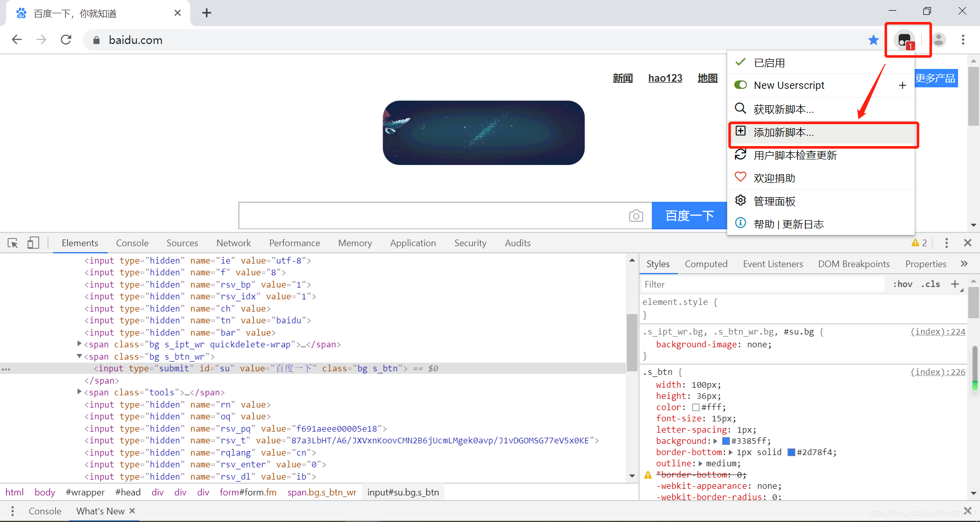Open the 管理面板 dashboard
The width and height of the screenshot is (980, 522).
point(821,201)
